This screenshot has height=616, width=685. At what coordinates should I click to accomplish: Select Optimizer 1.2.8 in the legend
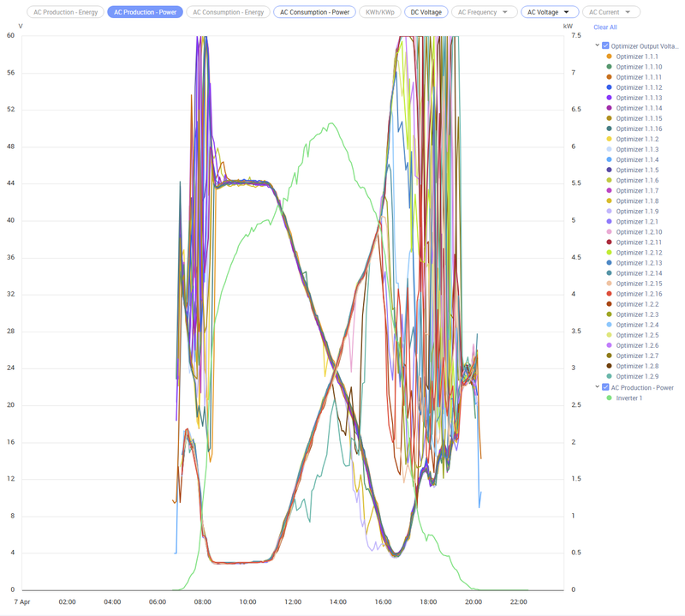point(637,366)
